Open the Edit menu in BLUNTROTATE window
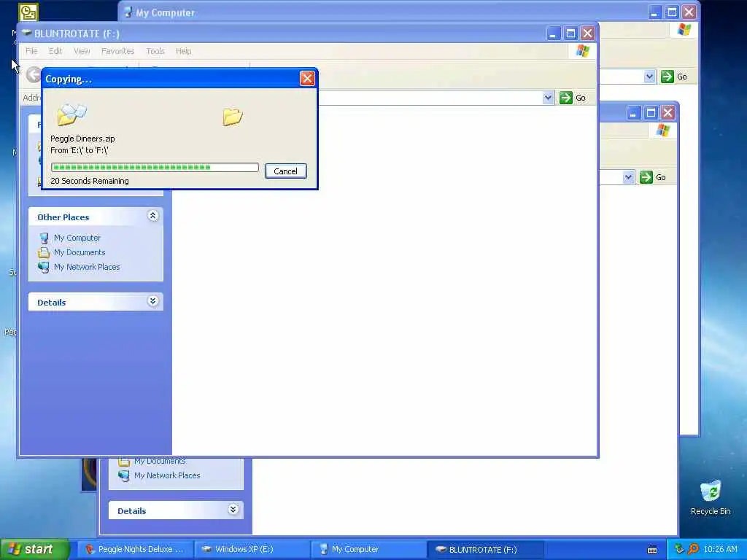Image resolution: width=747 pixels, height=560 pixels. pyautogui.click(x=55, y=51)
